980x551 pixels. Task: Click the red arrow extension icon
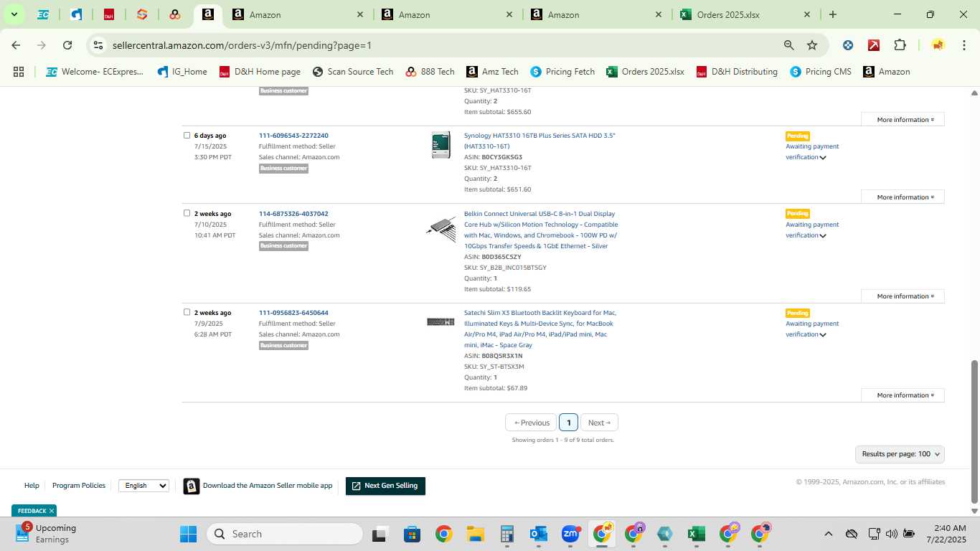pos(874,45)
